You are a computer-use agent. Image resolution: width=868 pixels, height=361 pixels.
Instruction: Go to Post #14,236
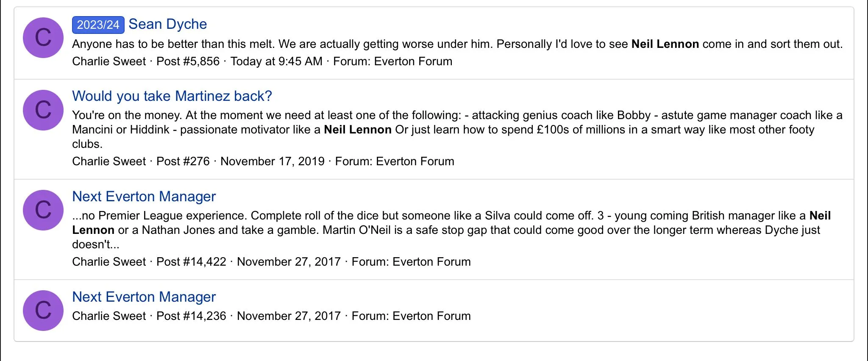pyautogui.click(x=191, y=316)
